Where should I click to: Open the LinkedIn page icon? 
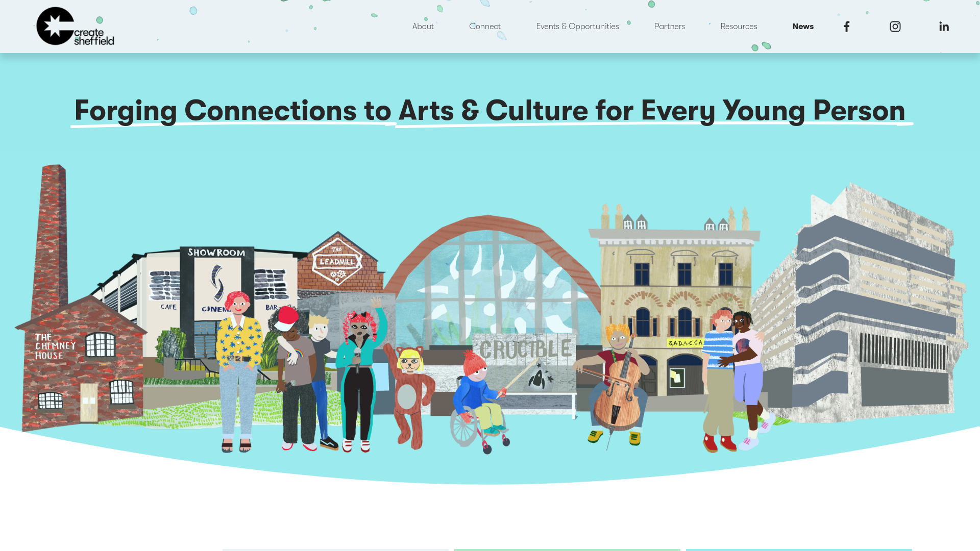(944, 27)
